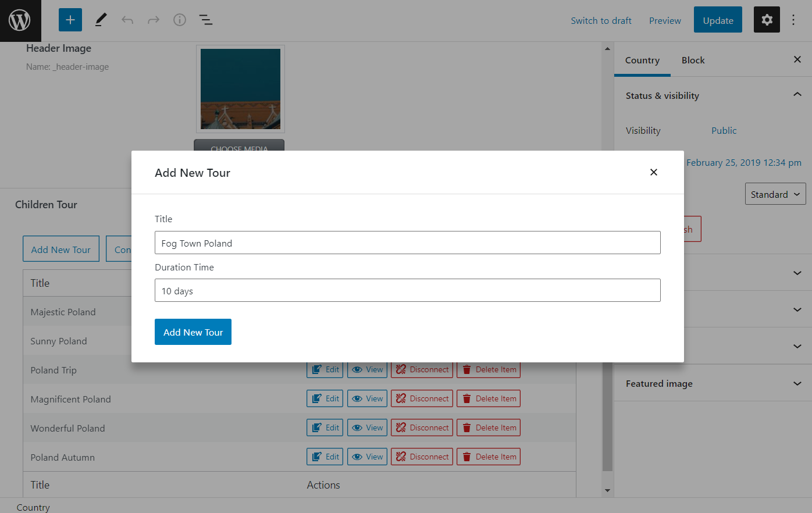Click the Preview link
The height and width of the screenshot is (513, 812).
point(665,20)
